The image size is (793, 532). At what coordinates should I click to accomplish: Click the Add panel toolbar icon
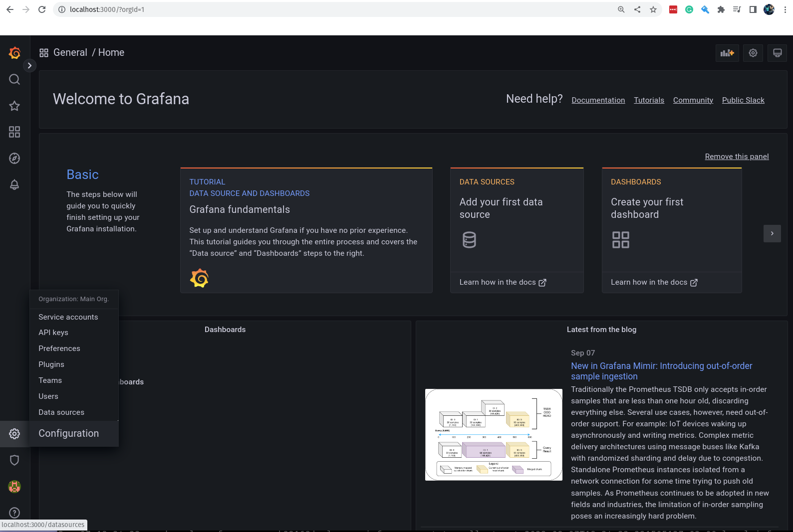coord(727,53)
